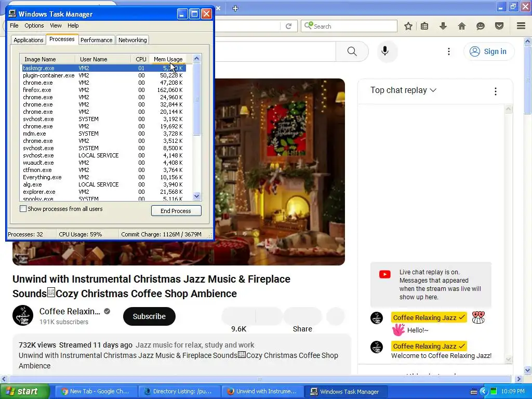Click the YouTube logo in live chat notice
This screenshot has height=399, width=532.
[x=385, y=274]
